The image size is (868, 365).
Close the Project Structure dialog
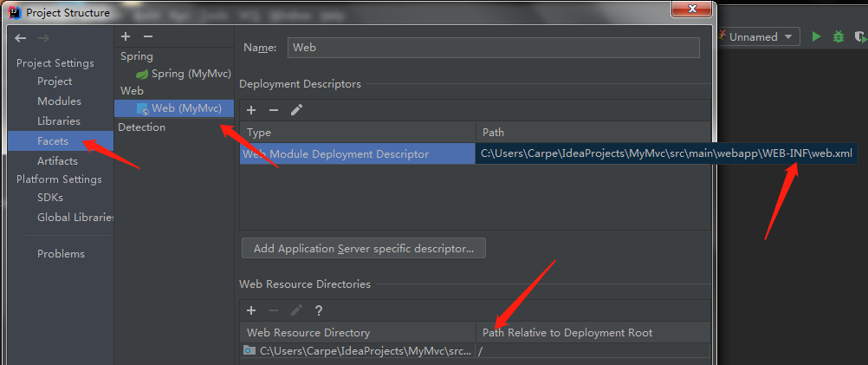coord(692,9)
